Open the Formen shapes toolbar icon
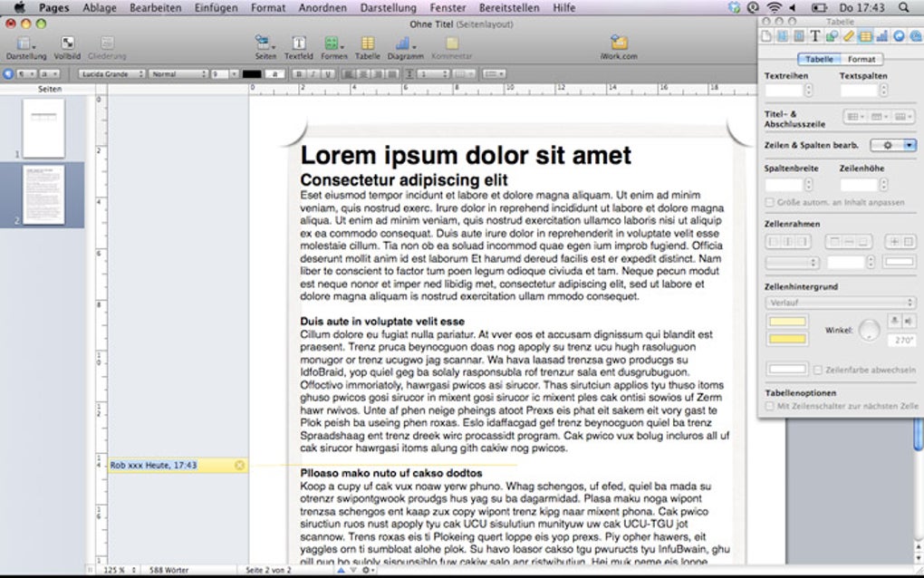924x578 pixels. pos(333,43)
